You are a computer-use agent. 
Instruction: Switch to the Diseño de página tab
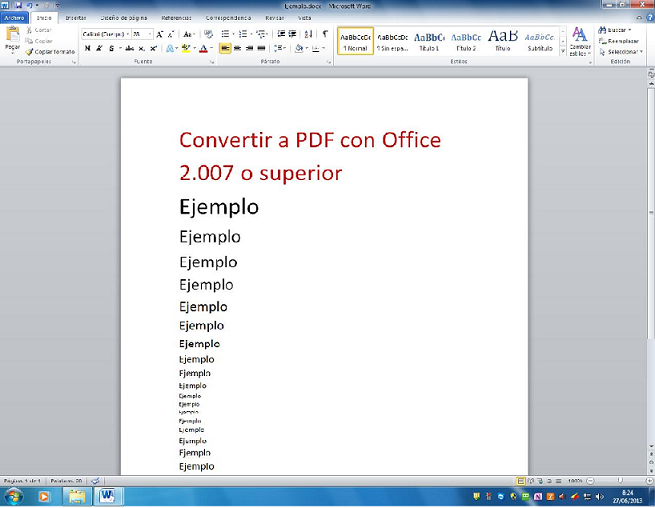click(124, 18)
